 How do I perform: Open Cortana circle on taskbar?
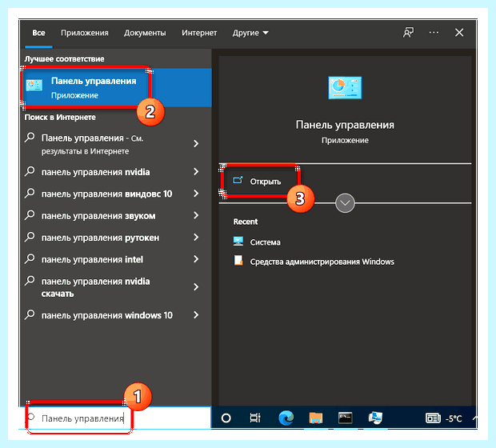[226, 418]
